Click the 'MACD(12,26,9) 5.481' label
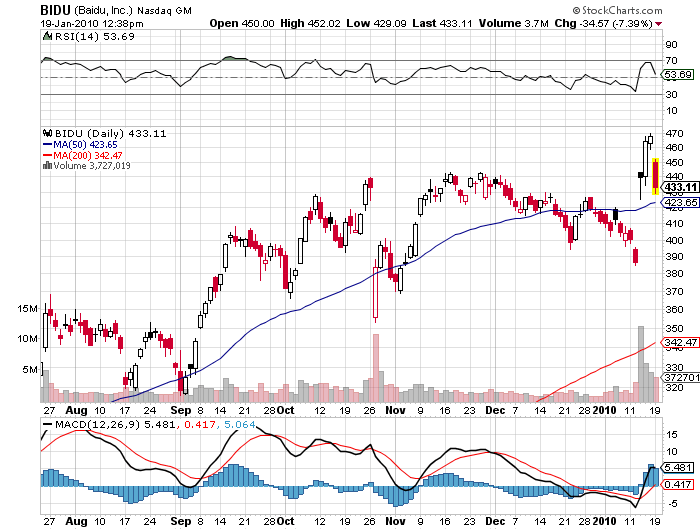This screenshot has height=530, width=700. point(115,425)
